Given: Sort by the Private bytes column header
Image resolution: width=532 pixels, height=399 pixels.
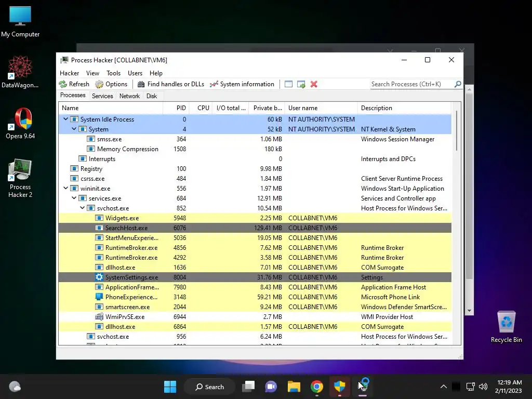Looking at the screenshot, I should tap(267, 108).
